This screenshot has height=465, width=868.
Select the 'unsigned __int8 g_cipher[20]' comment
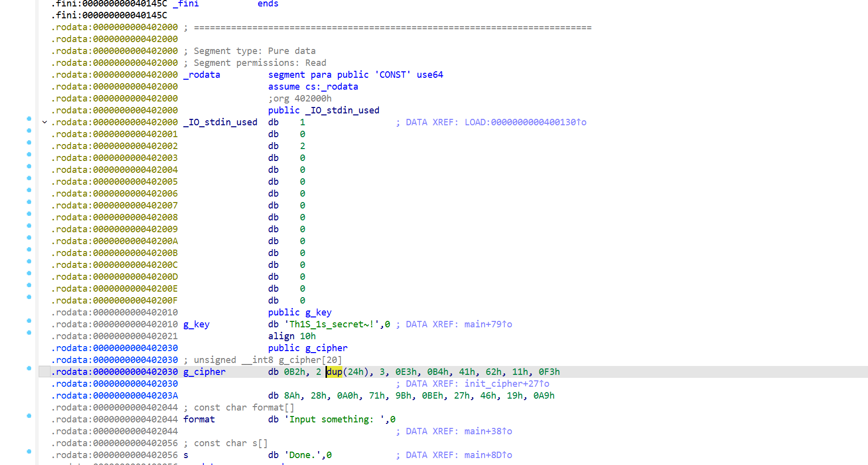pyautogui.click(x=268, y=360)
